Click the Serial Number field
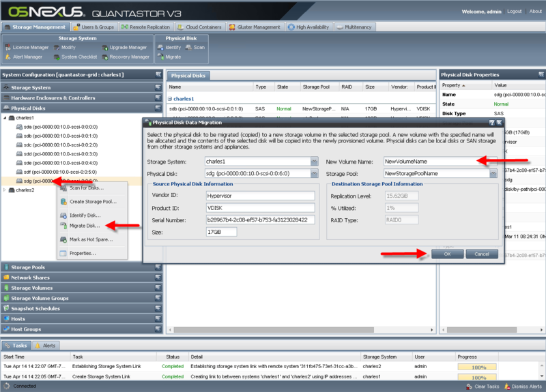The height and width of the screenshot is (392, 546). click(261, 220)
